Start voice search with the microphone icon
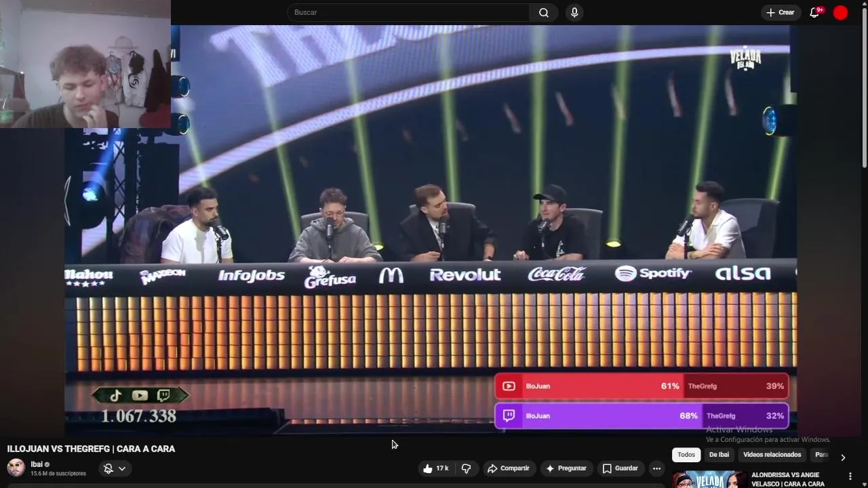 574,12
